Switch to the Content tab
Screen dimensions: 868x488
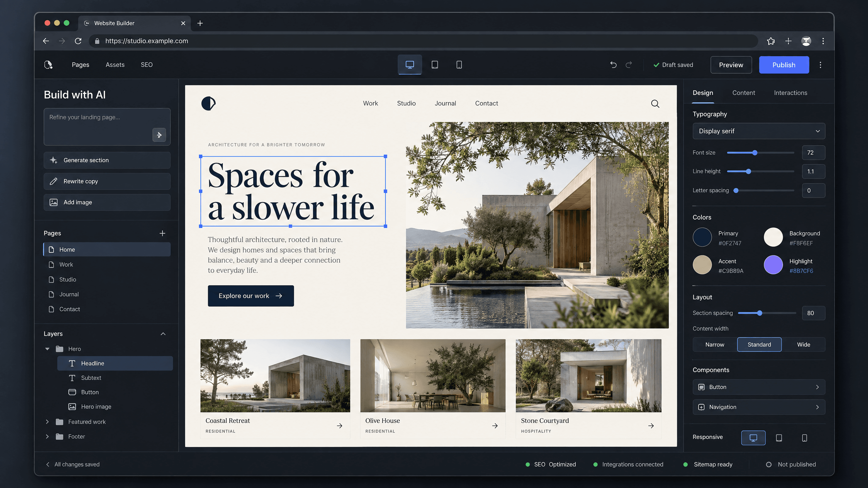tap(744, 93)
